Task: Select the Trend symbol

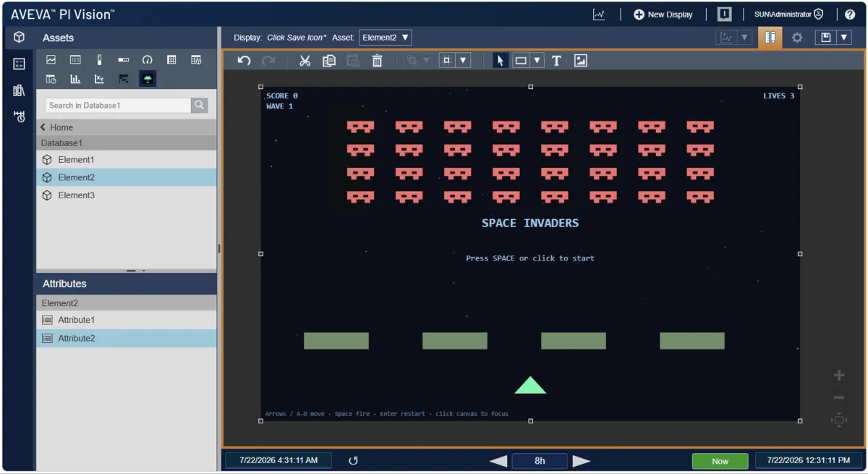Action: tap(51, 60)
